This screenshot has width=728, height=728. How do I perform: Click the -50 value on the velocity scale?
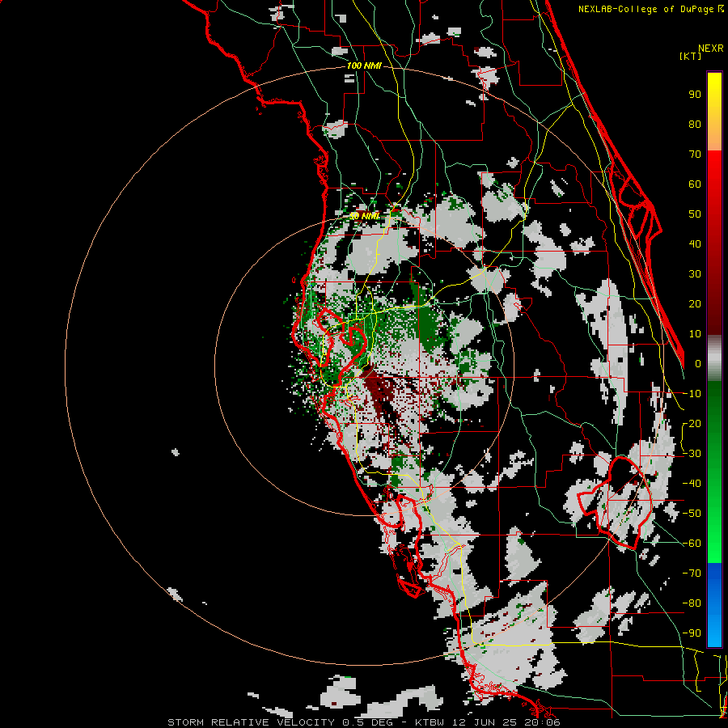(692, 514)
